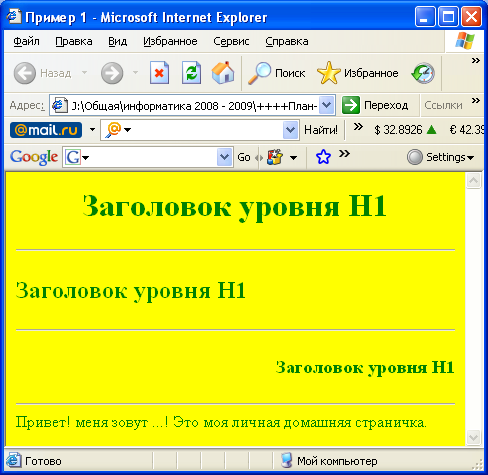This screenshot has width=488, height=475.
Task: Click the scrollbar down arrow
Action: tap(473, 437)
